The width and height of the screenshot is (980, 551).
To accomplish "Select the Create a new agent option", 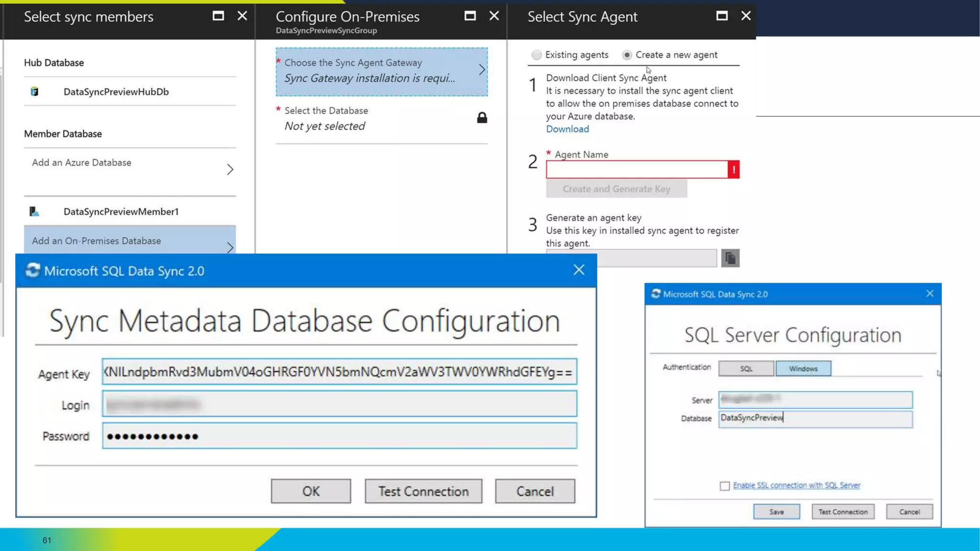I will pyautogui.click(x=627, y=55).
